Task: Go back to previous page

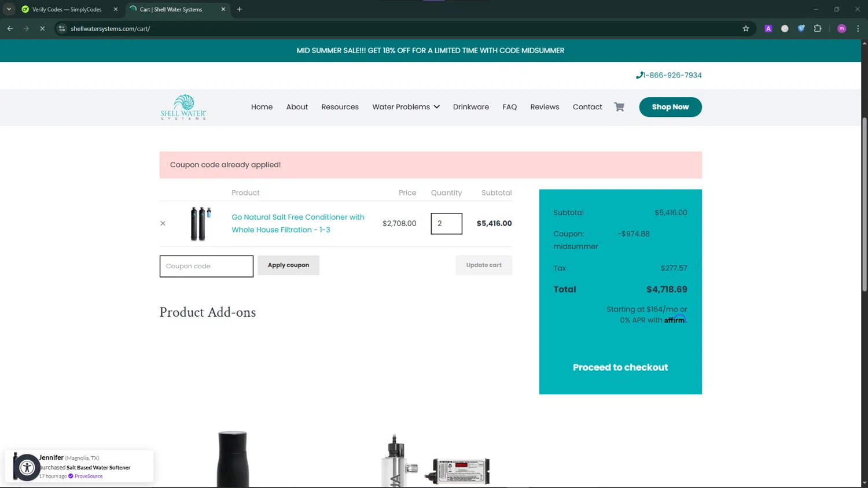Action: tap(10, 28)
